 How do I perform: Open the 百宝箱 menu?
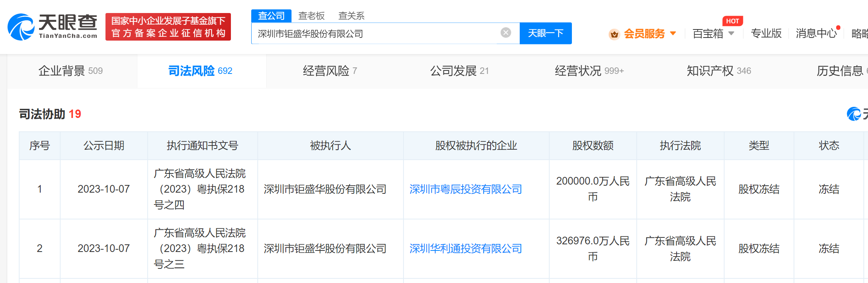click(x=708, y=34)
